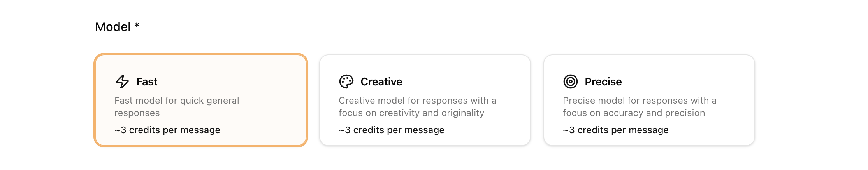The width and height of the screenshot is (868, 170).
Task: Click credits per message in Creative card
Action: 392,130
